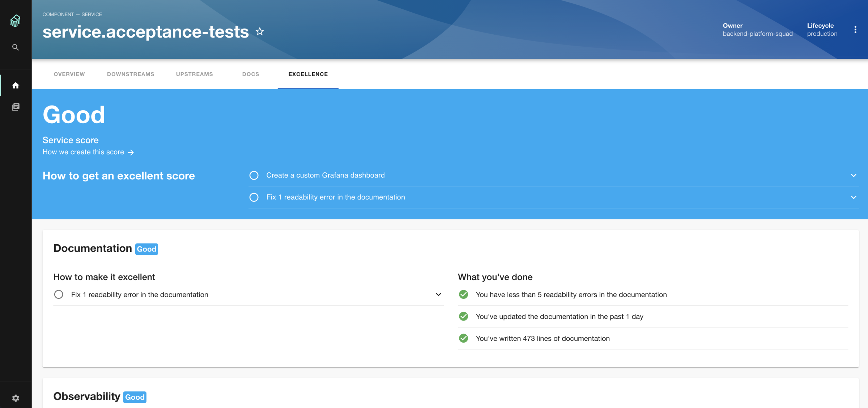Open search from the sidebar magnifier
The width and height of the screenshot is (868, 408).
point(16,47)
